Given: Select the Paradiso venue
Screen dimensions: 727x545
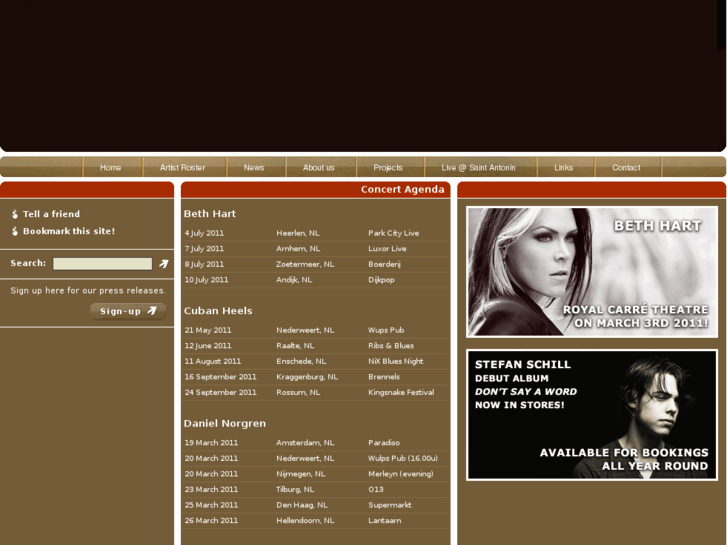Looking at the screenshot, I should tap(384, 443).
